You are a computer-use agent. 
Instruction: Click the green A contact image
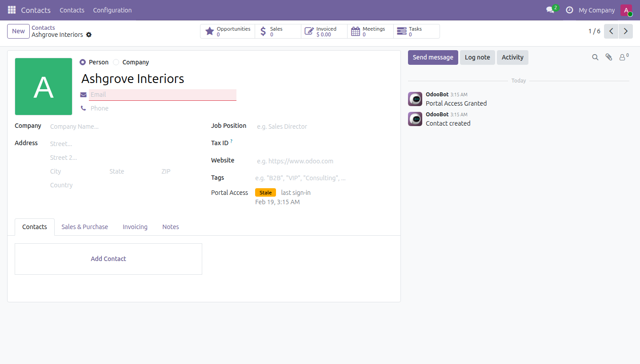coord(44,87)
